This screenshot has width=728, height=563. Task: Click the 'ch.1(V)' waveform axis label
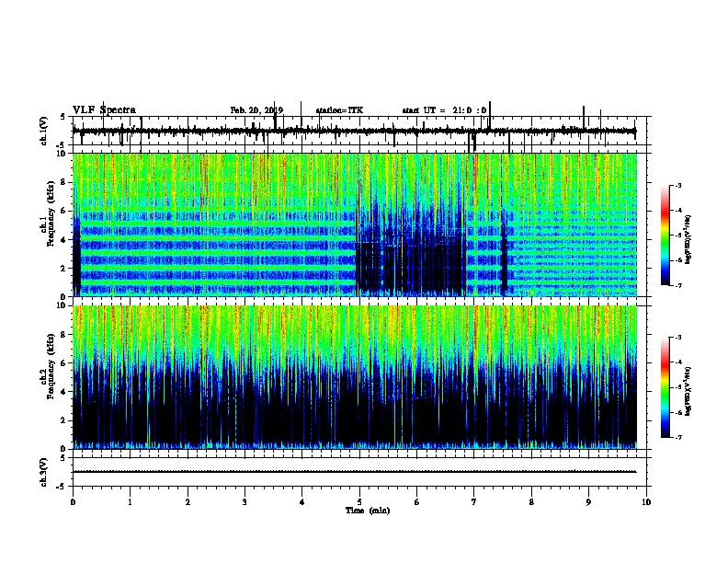click(x=44, y=131)
